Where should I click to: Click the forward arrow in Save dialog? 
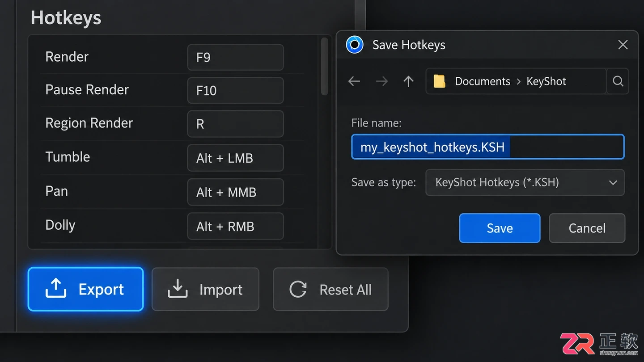381,81
